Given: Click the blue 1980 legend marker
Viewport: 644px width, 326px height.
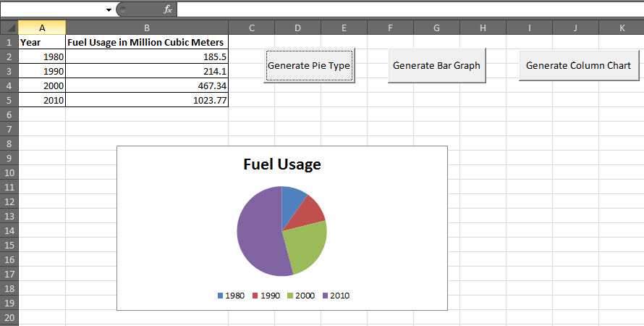Looking at the screenshot, I should 221,296.
